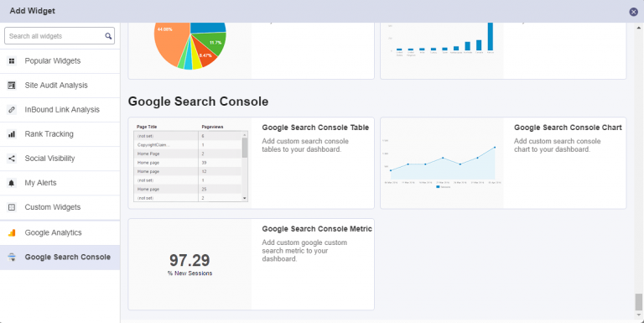Click the Google Analytics logo icon
The image size is (644, 323).
click(12, 232)
